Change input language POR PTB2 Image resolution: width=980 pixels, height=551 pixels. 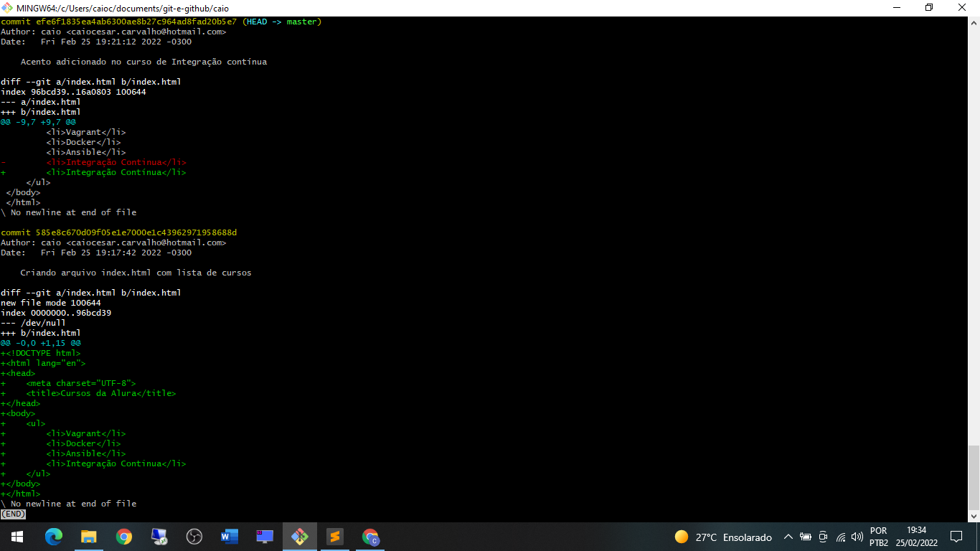[x=879, y=537]
